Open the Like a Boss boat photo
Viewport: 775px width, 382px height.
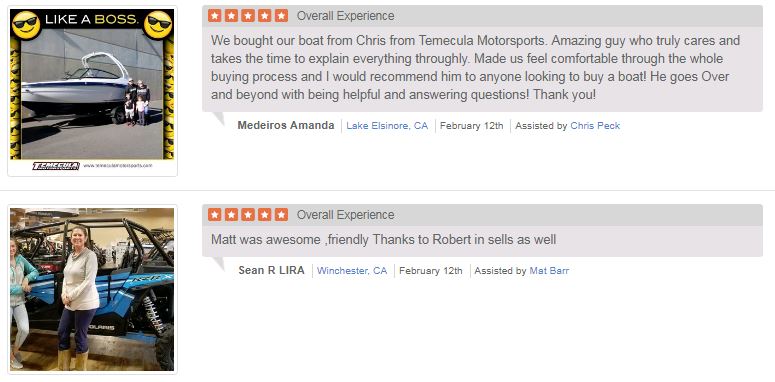tap(92, 91)
